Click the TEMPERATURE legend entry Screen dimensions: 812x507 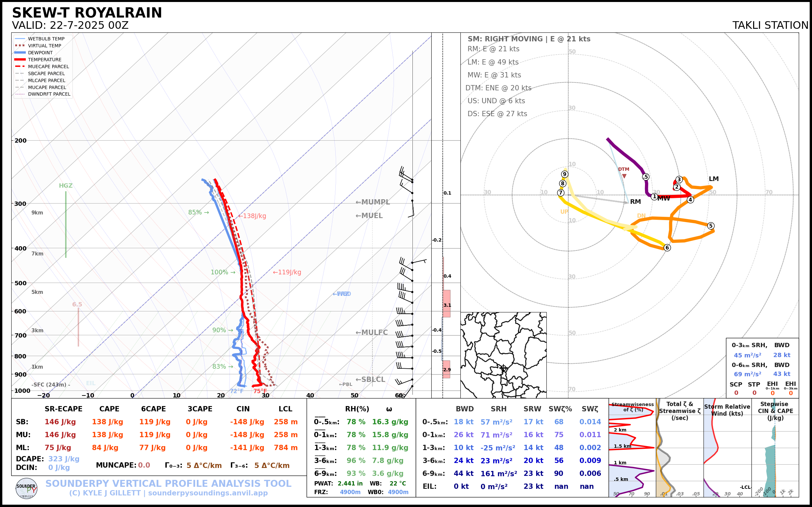coord(44,60)
